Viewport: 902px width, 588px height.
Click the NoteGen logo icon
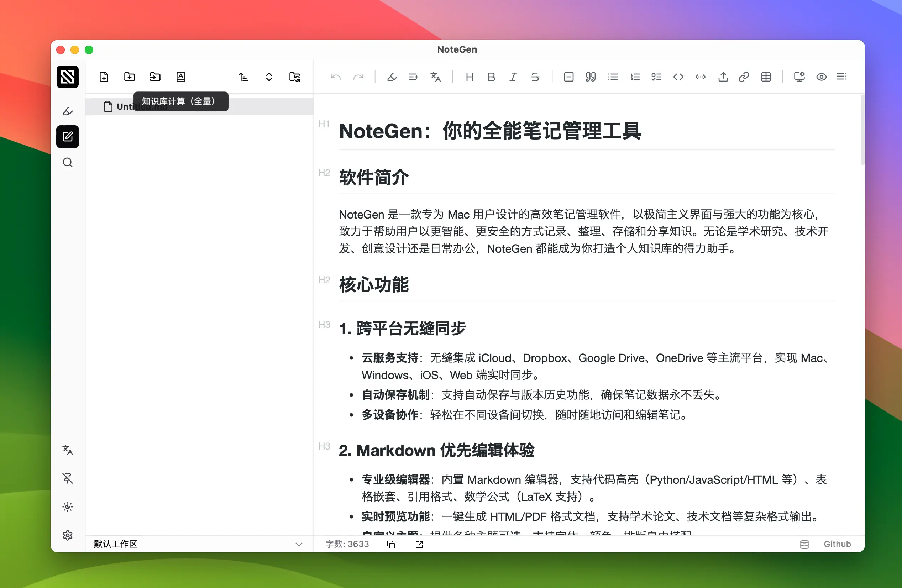click(x=68, y=77)
